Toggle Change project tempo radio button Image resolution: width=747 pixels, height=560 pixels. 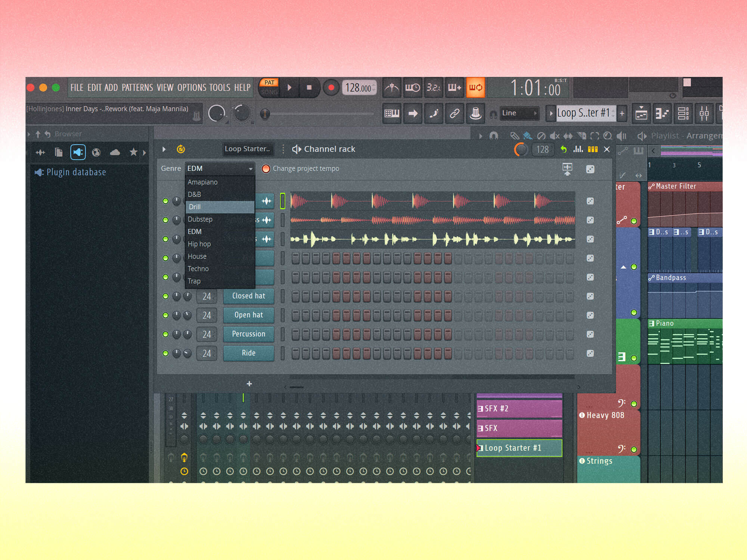266,169
